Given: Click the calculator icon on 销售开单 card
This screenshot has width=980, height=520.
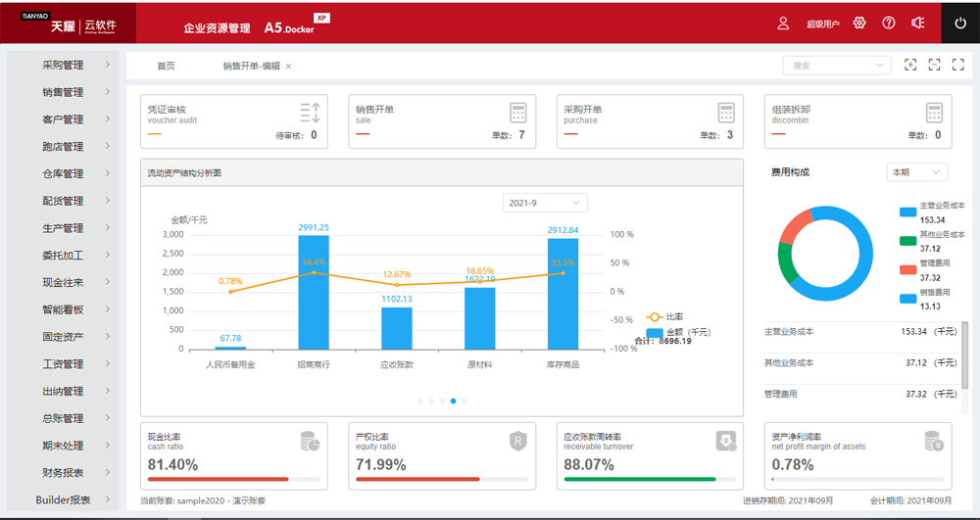Looking at the screenshot, I should click(518, 113).
